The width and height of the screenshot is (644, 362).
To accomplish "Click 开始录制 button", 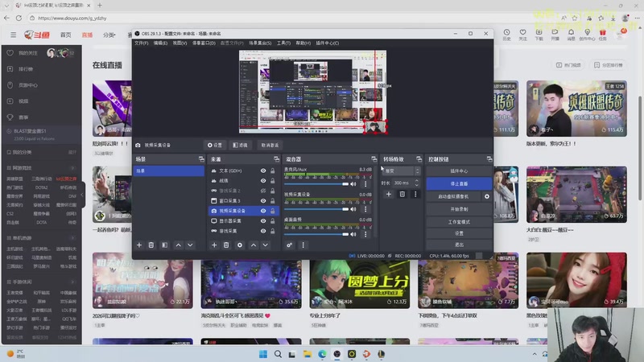I will (459, 209).
